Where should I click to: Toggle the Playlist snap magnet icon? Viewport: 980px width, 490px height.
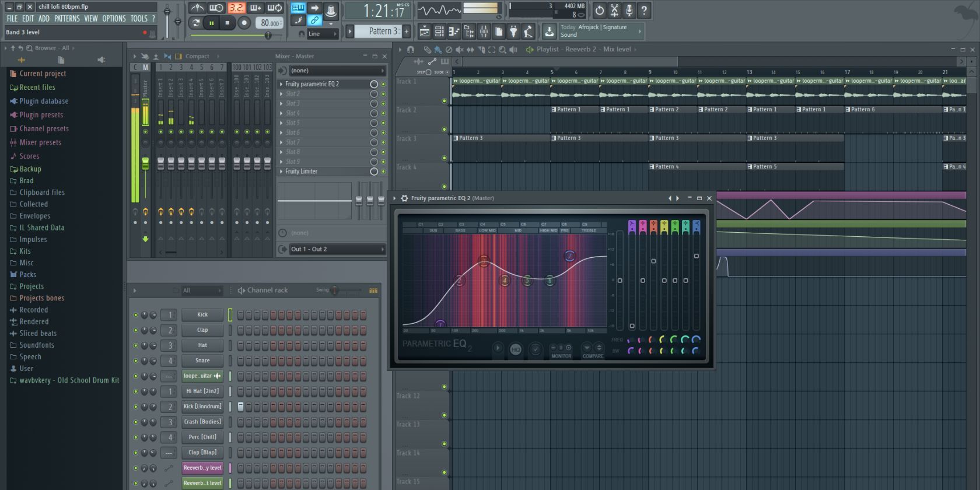click(410, 50)
